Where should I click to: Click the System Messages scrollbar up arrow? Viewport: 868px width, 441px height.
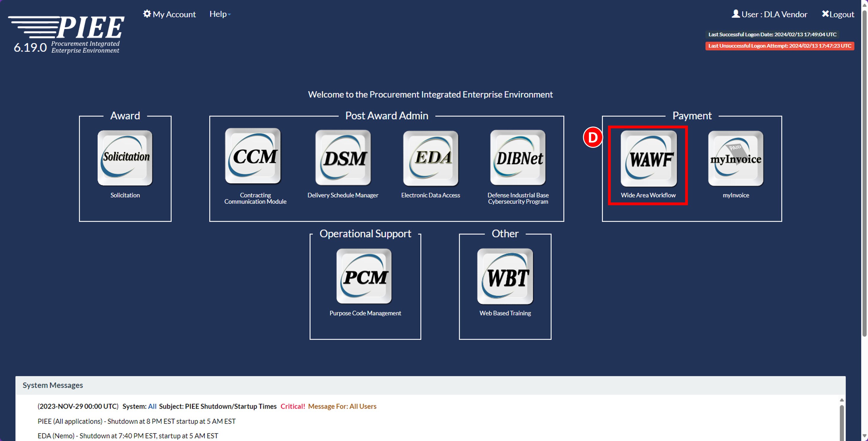point(842,400)
